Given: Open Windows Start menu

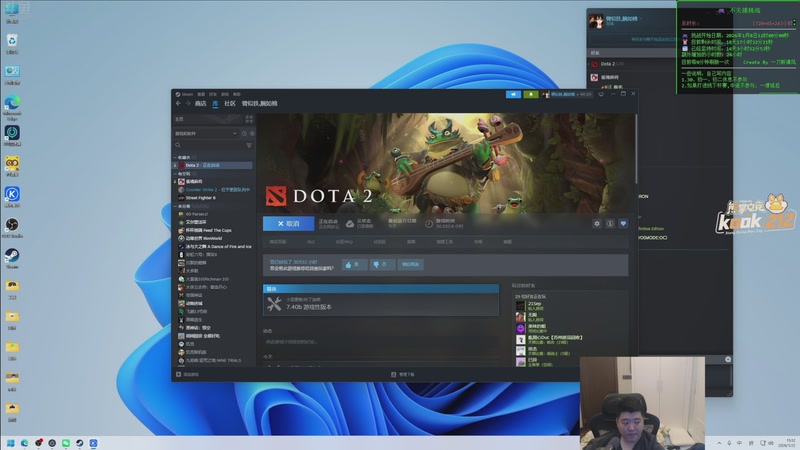Looking at the screenshot, I should coord(11,443).
